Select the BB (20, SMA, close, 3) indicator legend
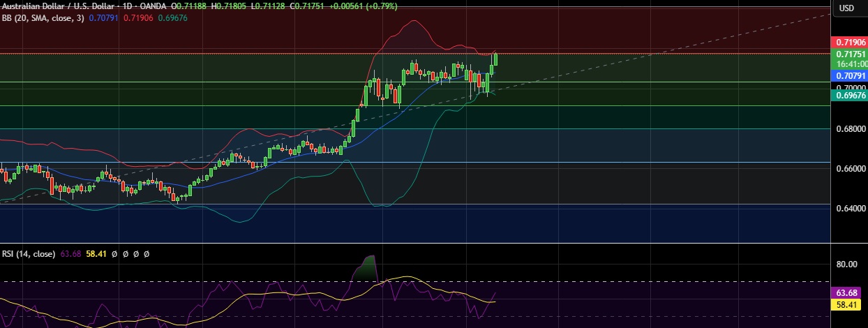The width and height of the screenshot is (868, 328). click(40, 17)
